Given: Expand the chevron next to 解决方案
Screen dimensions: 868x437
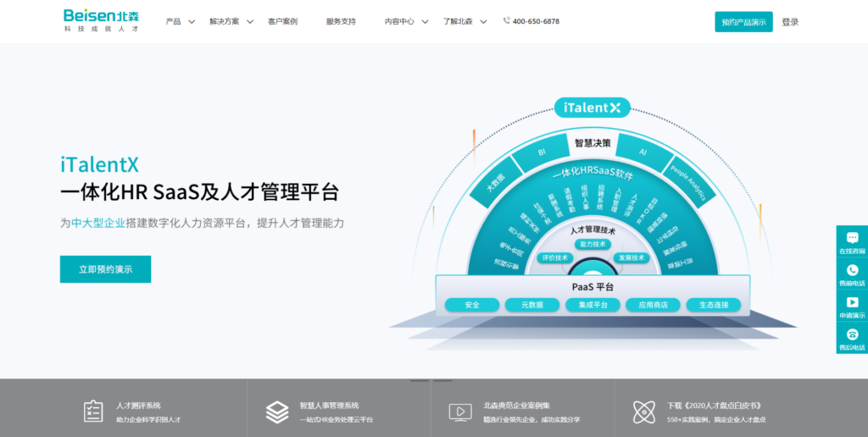Looking at the screenshot, I should click(x=250, y=21).
